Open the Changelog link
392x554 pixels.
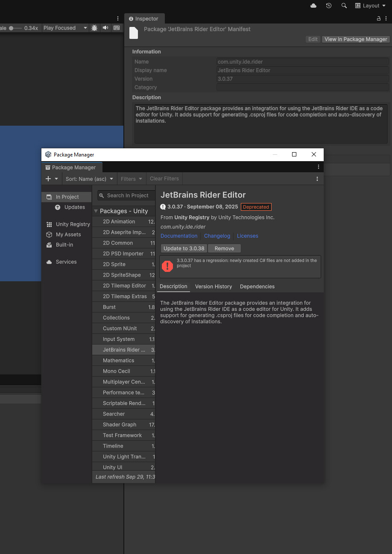[x=217, y=236]
